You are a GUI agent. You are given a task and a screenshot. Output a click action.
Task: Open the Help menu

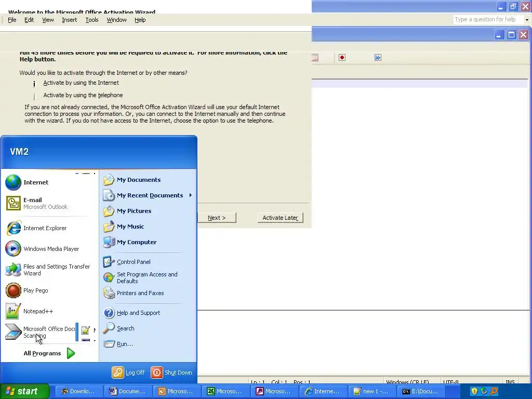tap(140, 20)
